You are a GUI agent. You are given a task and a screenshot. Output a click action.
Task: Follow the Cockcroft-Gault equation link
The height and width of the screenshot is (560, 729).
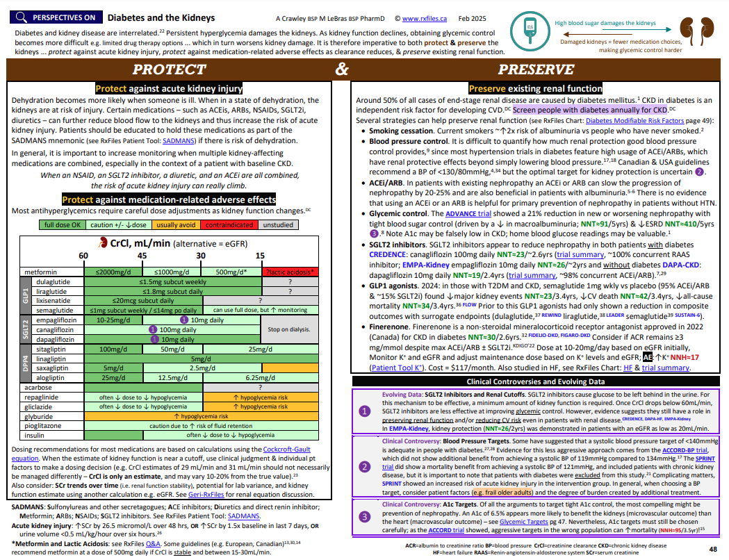click(286, 450)
